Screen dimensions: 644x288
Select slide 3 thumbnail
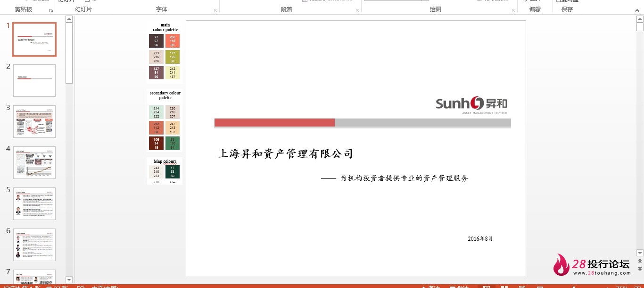coord(34,121)
